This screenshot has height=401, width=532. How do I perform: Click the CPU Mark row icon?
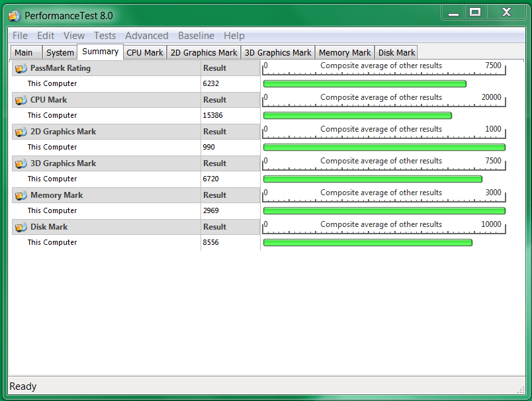(21, 101)
